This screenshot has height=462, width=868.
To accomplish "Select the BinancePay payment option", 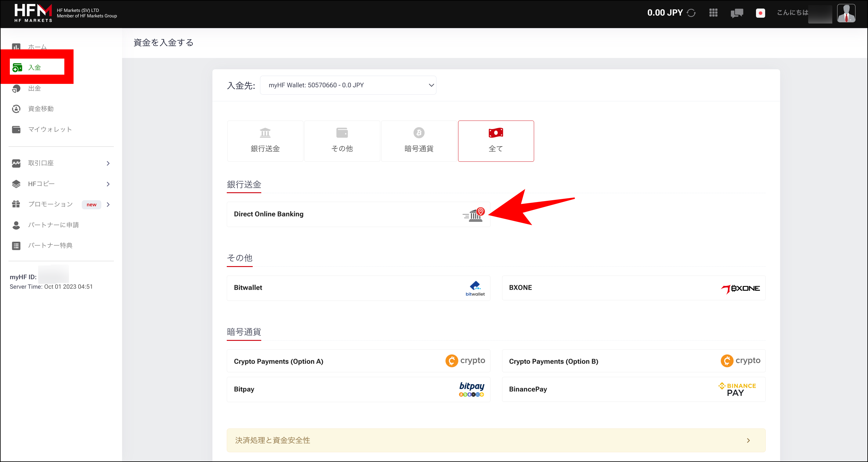I will pyautogui.click(x=634, y=389).
